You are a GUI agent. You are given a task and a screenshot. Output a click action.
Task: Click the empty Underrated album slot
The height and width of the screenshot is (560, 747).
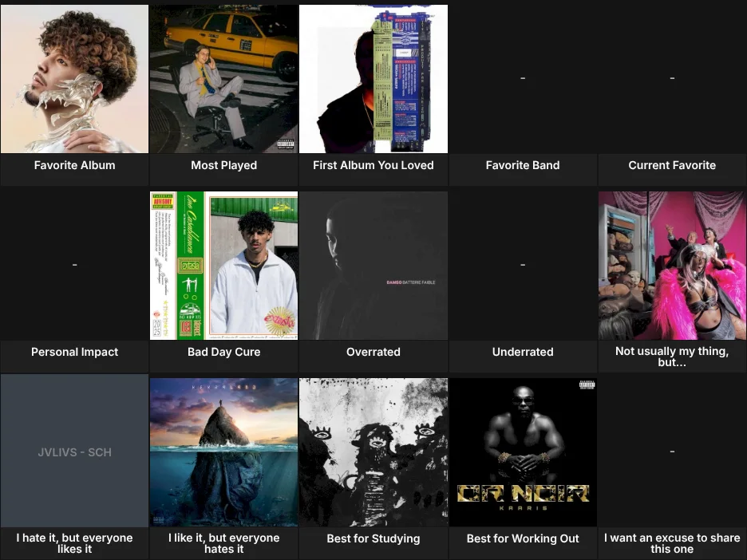tap(523, 266)
